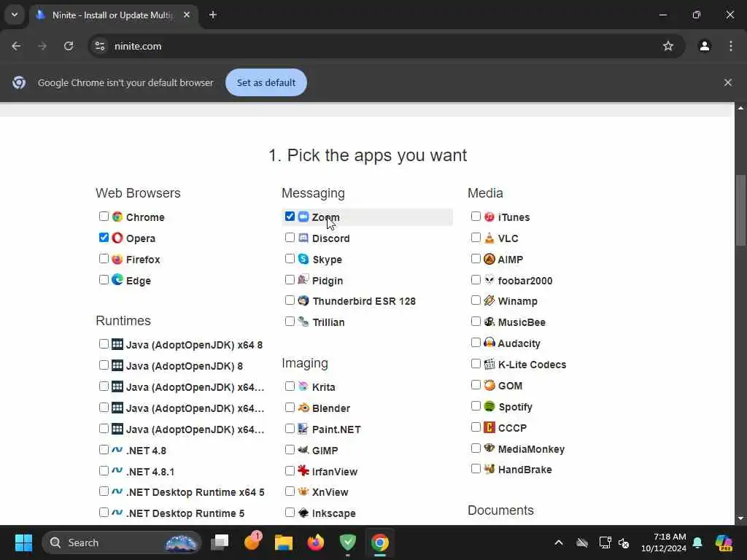Tick the .NET 4.8.1 checkbox
This screenshot has height=560, width=747.
pyautogui.click(x=104, y=470)
